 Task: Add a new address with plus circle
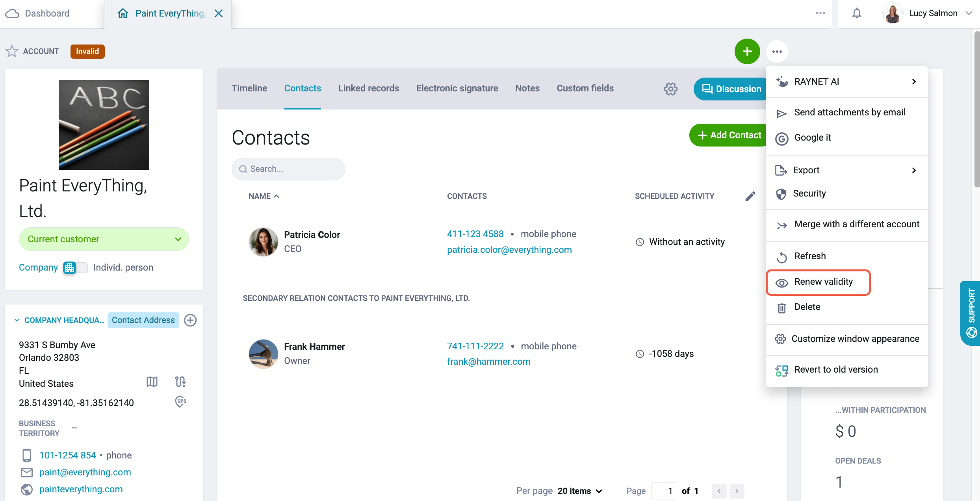(x=190, y=320)
